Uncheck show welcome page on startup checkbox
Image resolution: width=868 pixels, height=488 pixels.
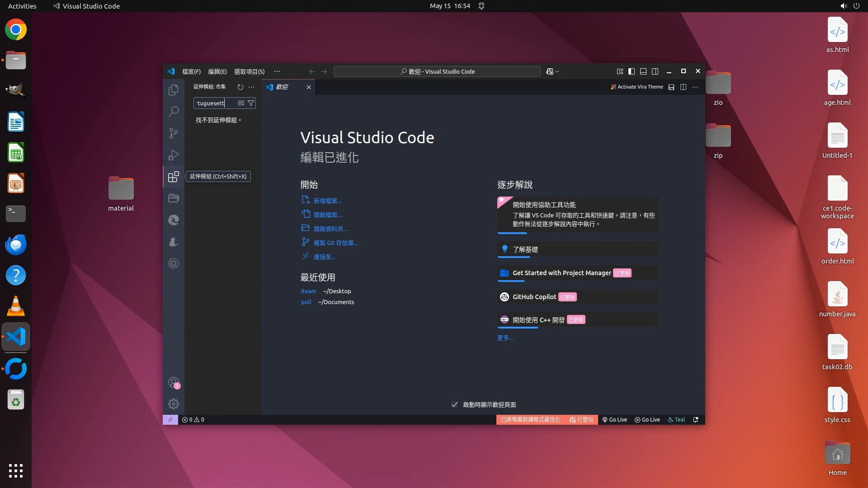pyautogui.click(x=454, y=404)
